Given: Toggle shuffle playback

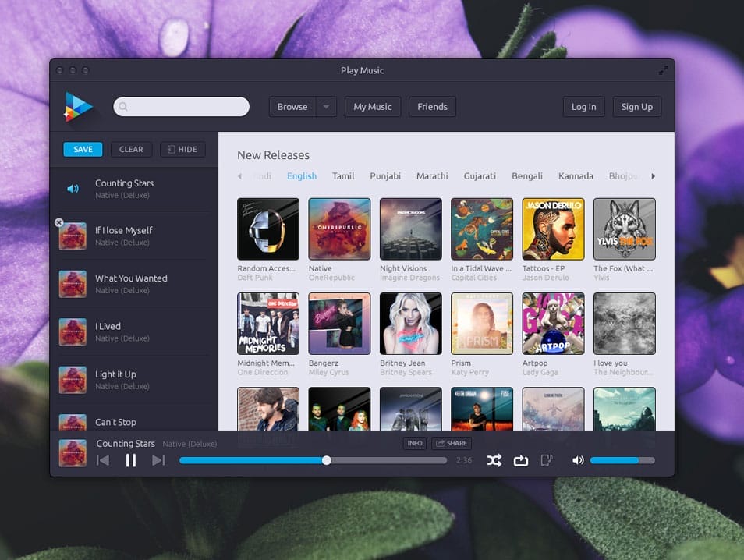Looking at the screenshot, I should click(x=494, y=460).
